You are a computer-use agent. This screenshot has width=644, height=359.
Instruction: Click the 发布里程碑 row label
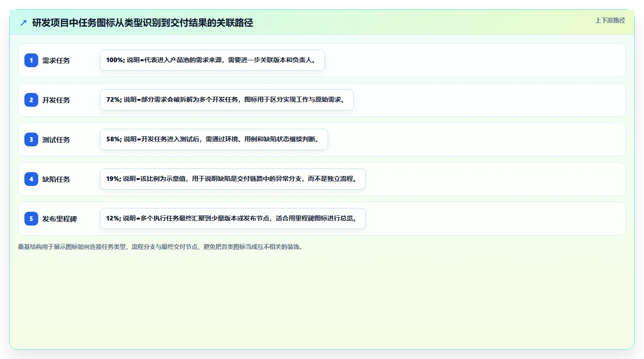(x=60, y=219)
